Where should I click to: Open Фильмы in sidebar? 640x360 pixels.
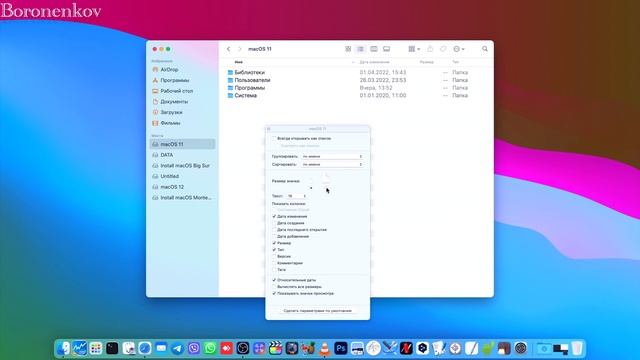pyautogui.click(x=182, y=123)
